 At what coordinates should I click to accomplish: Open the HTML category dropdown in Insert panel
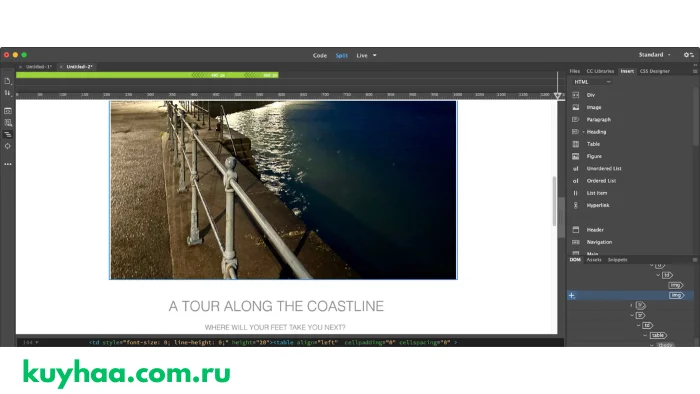point(592,82)
